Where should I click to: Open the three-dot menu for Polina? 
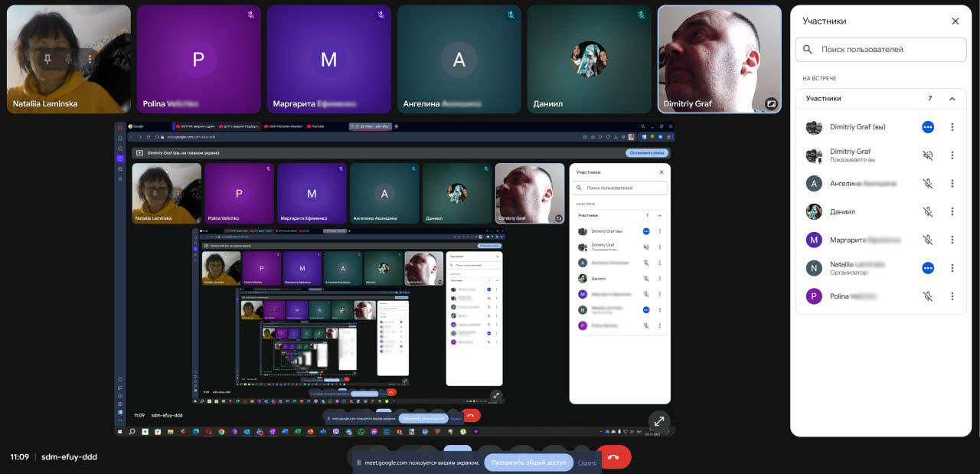coord(952,296)
